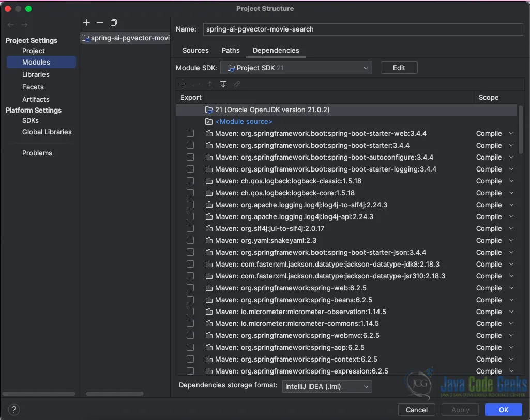Select Libraries in the sidebar

tap(36, 74)
